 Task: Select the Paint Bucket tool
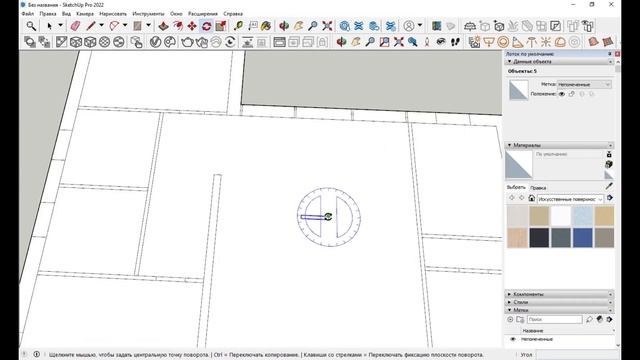tap(266, 26)
